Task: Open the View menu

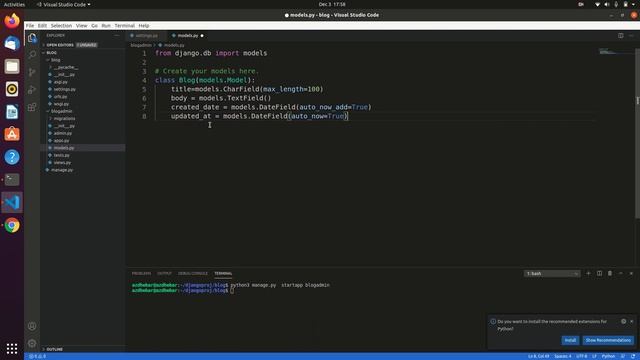Action: click(x=81, y=25)
